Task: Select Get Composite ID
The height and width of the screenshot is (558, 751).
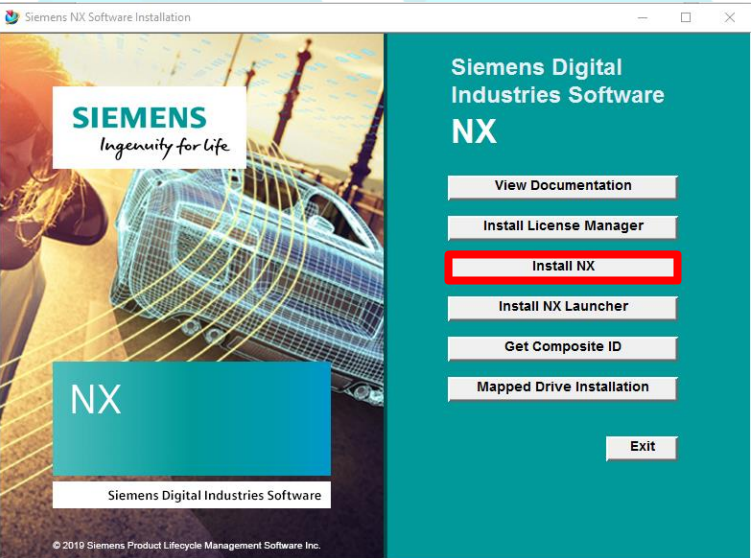Action: [562, 347]
